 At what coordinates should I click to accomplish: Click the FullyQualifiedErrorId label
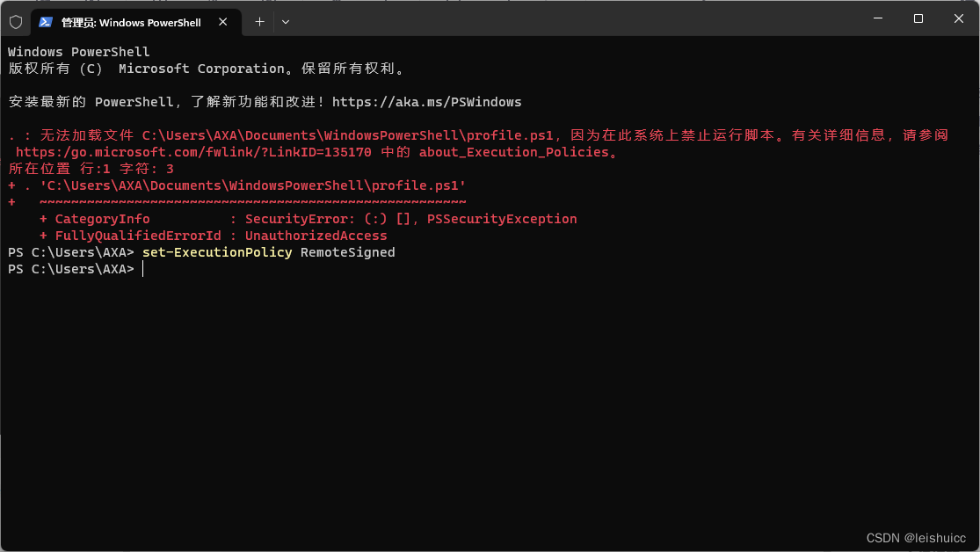(138, 236)
